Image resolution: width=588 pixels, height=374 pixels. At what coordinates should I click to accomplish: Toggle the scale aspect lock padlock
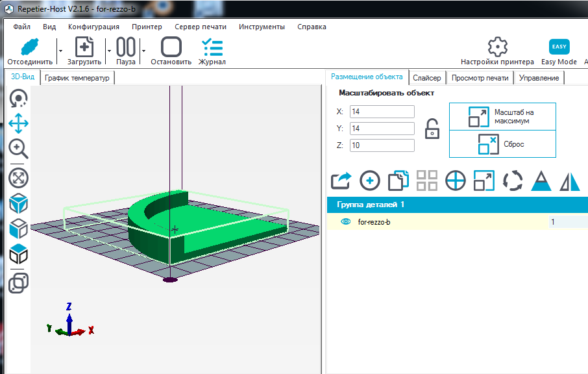(432, 129)
